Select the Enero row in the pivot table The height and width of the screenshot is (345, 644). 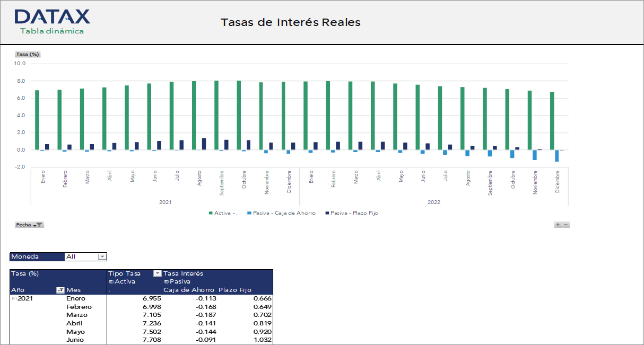click(x=77, y=298)
